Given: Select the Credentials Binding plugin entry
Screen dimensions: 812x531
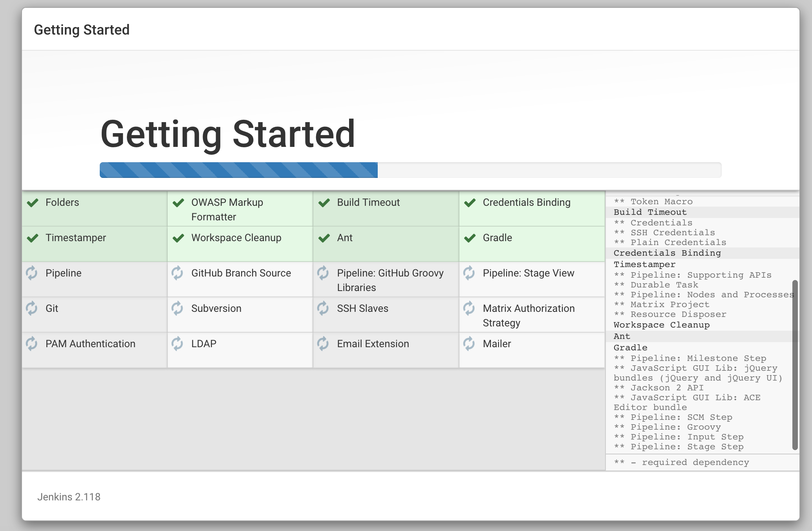Looking at the screenshot, I should point(526,203).
